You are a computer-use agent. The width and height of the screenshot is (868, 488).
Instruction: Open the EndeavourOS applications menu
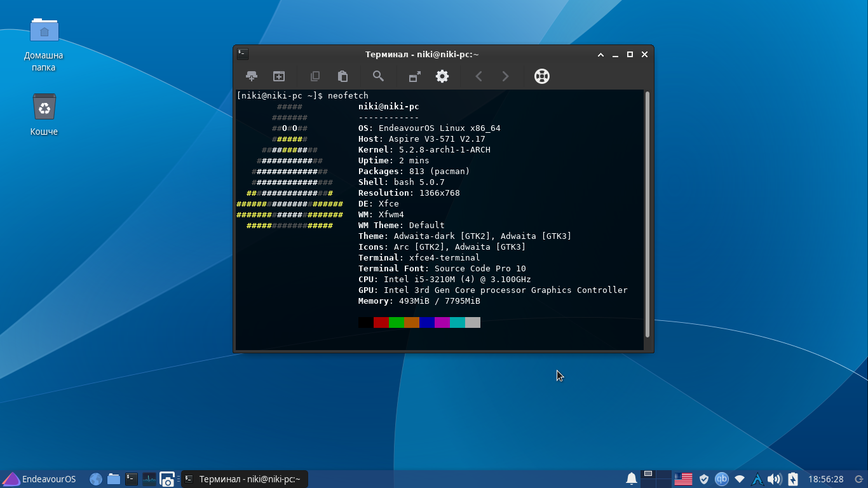[x=39, y=479]
